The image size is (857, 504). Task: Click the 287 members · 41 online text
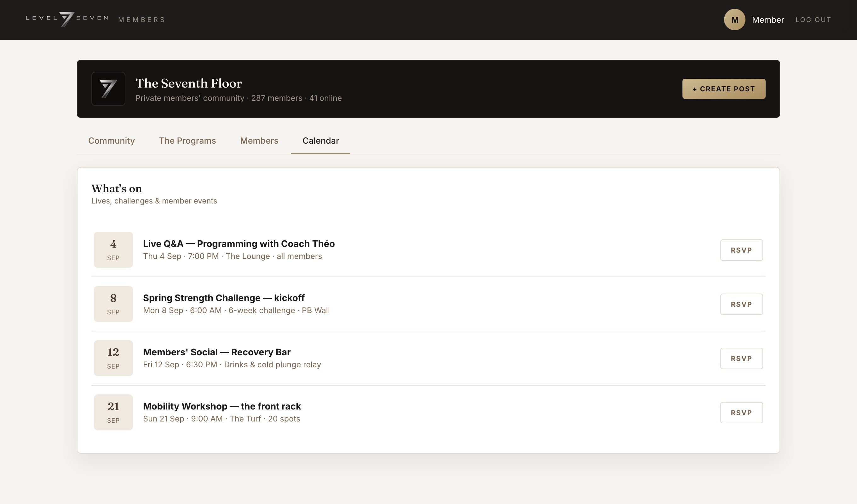[x=296, y=98]
